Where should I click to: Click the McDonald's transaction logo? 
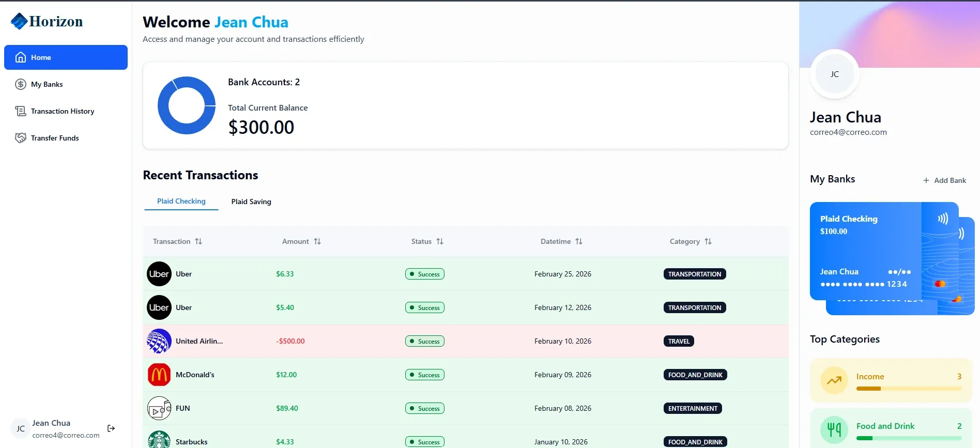point(159,375)
